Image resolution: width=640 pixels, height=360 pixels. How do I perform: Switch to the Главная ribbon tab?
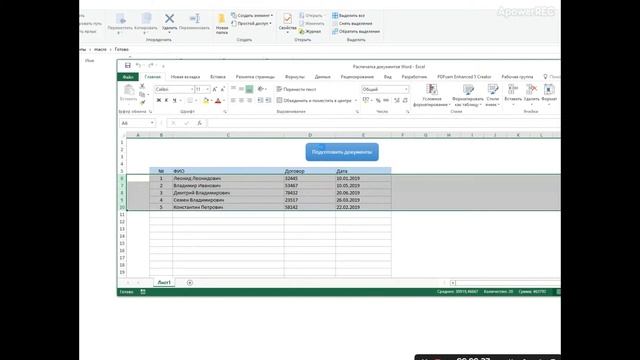pyautogui.click(x=153, y=77)
